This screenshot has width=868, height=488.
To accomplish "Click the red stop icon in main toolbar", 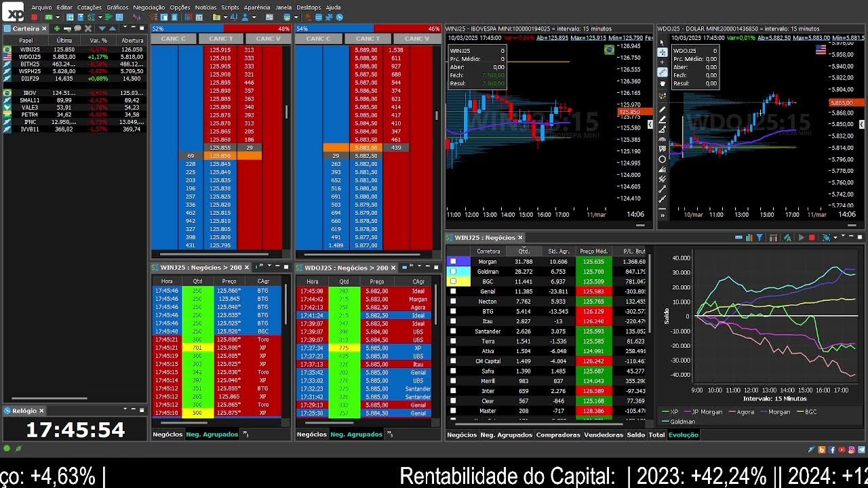I will pos(34,17).
